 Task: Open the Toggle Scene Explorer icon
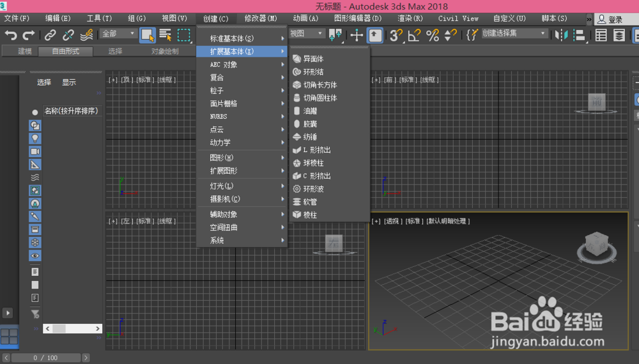[x=601, y=35]
